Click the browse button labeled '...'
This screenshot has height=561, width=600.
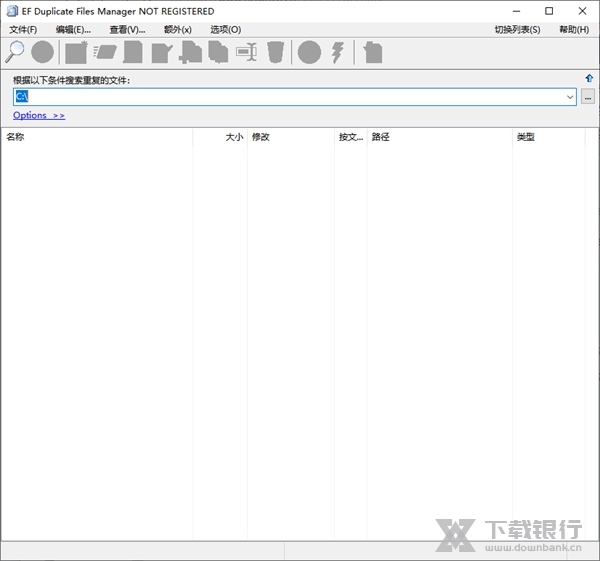coord(588,97)
